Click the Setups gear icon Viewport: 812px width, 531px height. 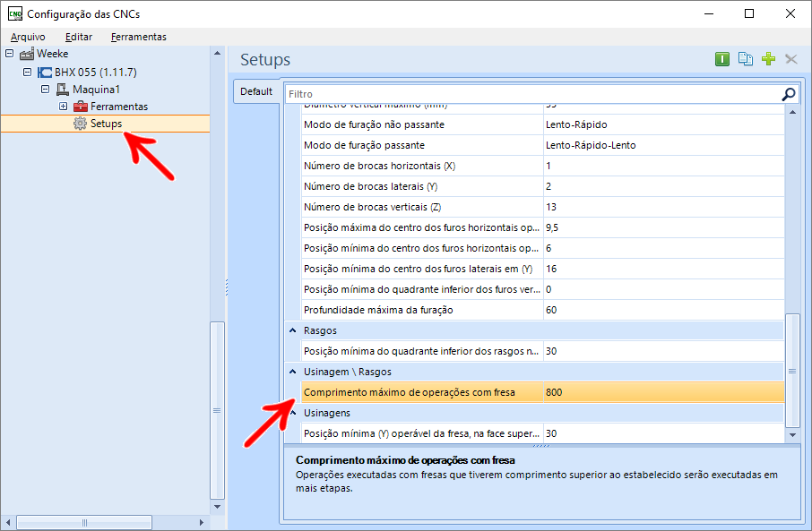pyautogui.click(x=80, y=124)
